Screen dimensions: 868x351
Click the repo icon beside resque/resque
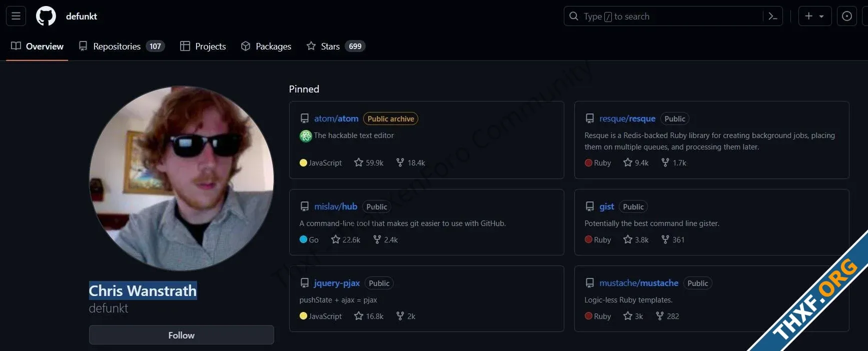tap(590, 118)
